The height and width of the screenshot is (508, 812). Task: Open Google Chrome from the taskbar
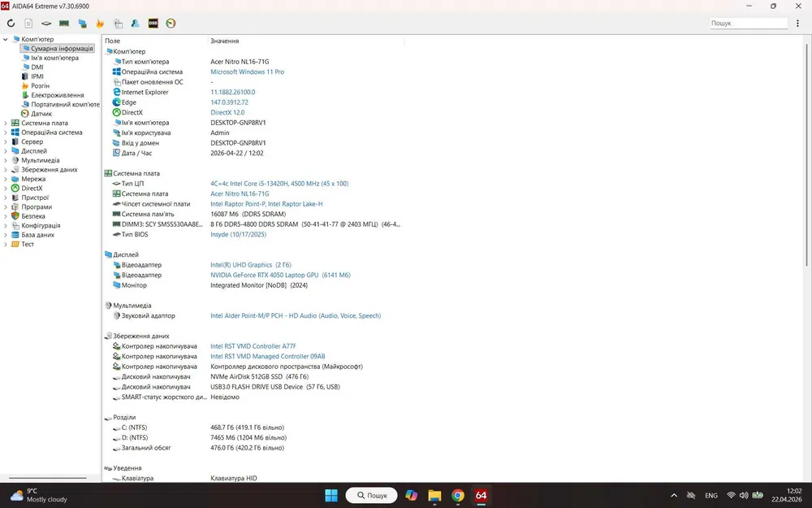pos(458,496)
